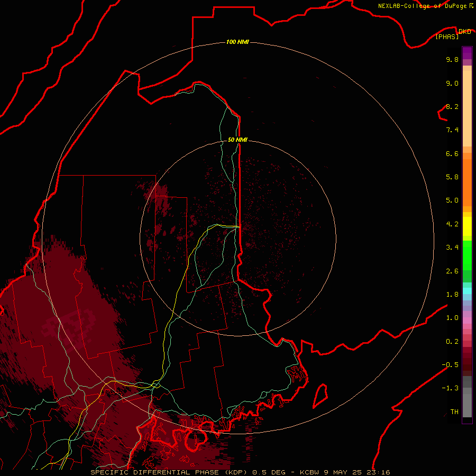476x476 pixels.
Task: Select the 3.4 value on color scale
Action: pos(452,248)
